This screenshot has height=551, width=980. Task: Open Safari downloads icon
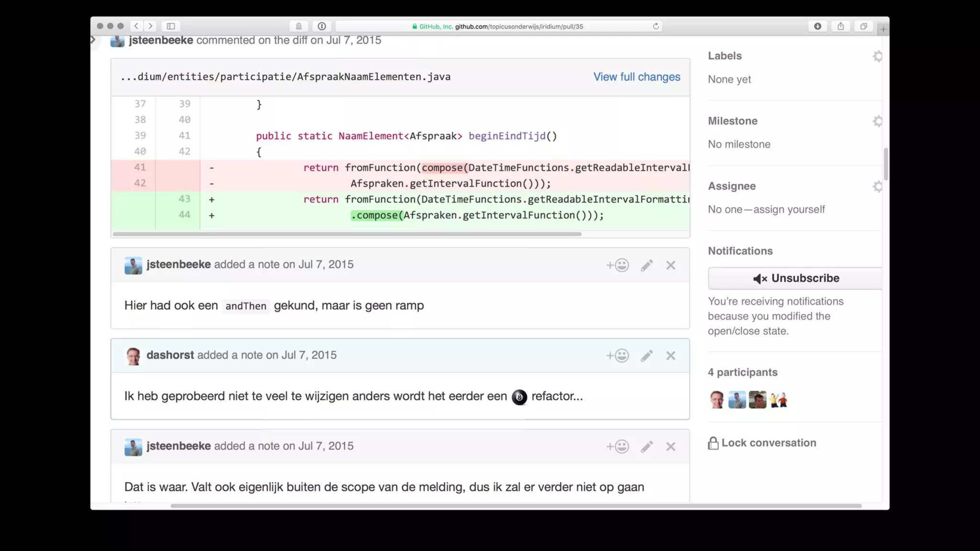(x=817, y=26)
